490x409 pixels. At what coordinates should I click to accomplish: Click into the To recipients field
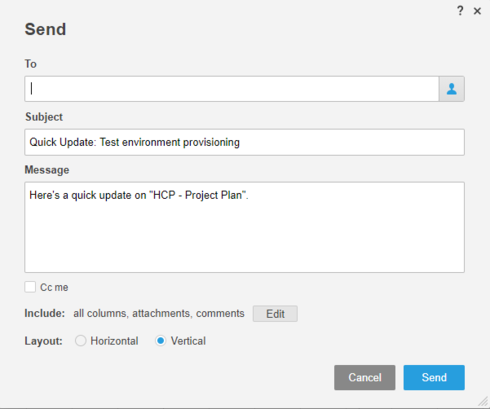[x=232, y=89]
